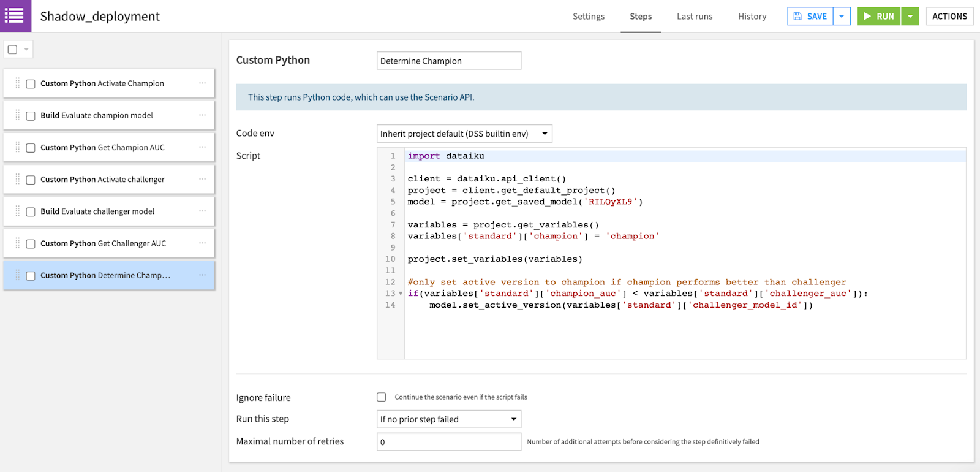Open the more menu on Get Challenger AUC step
Image resolution: width=980 pixels, height=472 pixels.
[x=202, y=243]
